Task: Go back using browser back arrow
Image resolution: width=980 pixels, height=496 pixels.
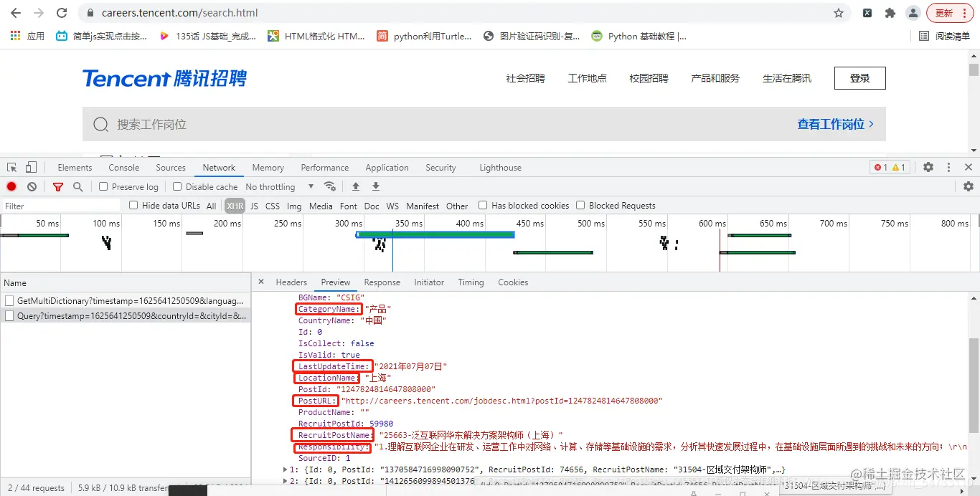Action: tap(16, 13)
